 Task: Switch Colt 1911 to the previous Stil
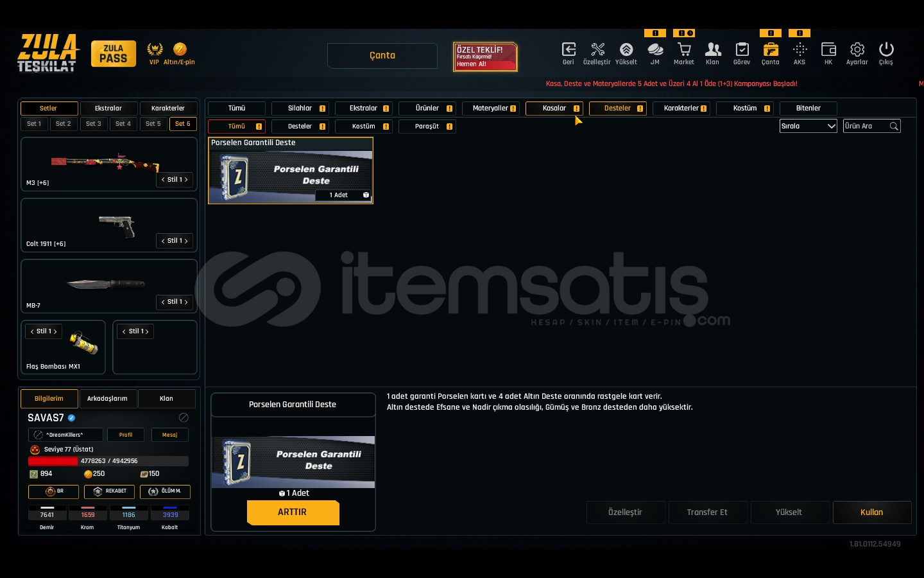pos(163,241)
